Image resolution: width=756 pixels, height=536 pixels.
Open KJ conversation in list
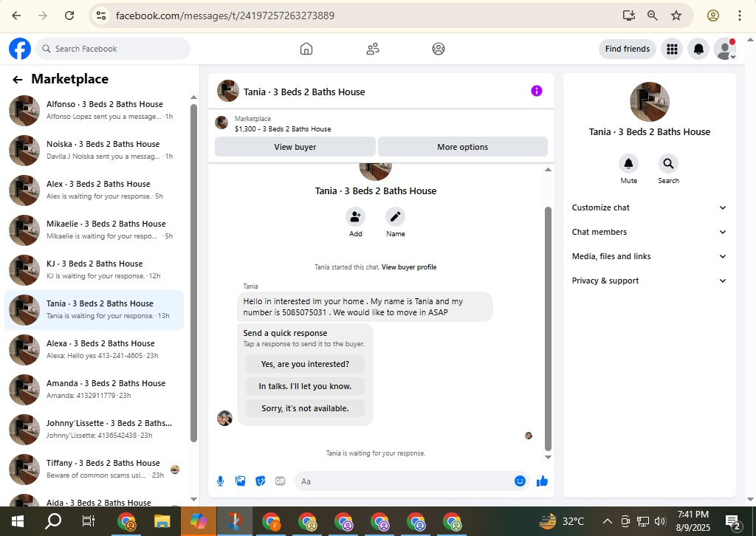click(x=94, y=270)
